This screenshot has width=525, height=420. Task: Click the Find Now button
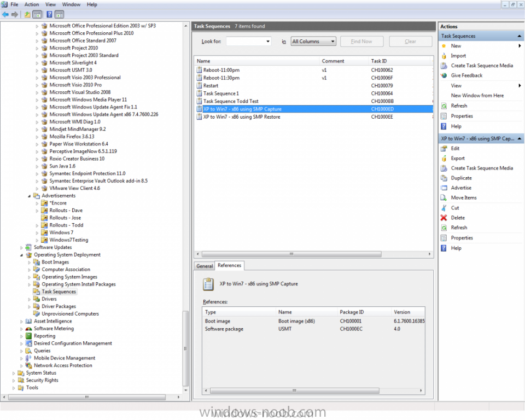pos(361,42)
